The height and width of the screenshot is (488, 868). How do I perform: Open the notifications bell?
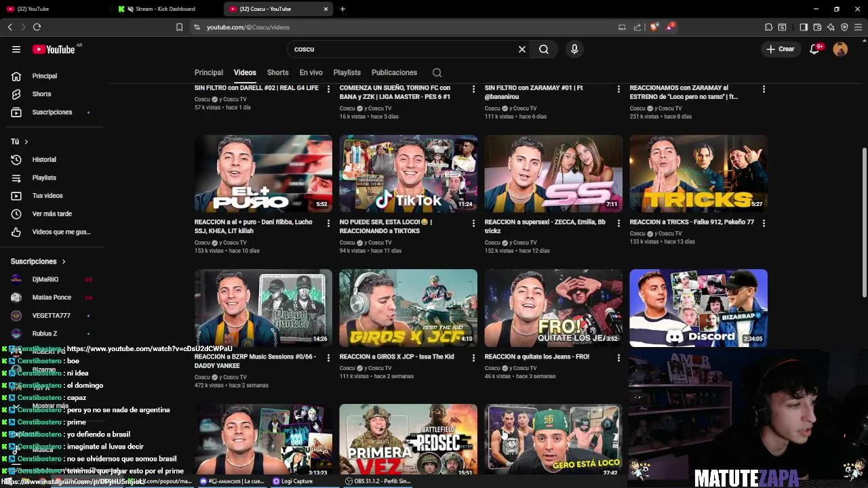[x=815, y=49]
